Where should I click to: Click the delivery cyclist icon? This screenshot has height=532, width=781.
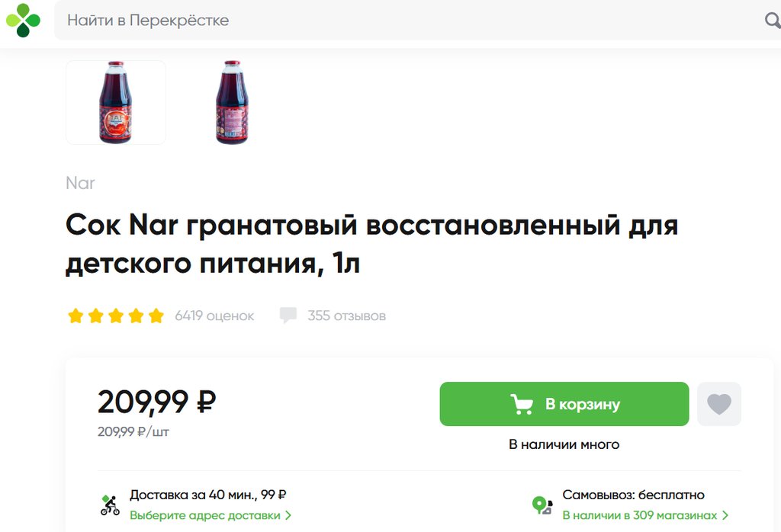tap(110, 505)
